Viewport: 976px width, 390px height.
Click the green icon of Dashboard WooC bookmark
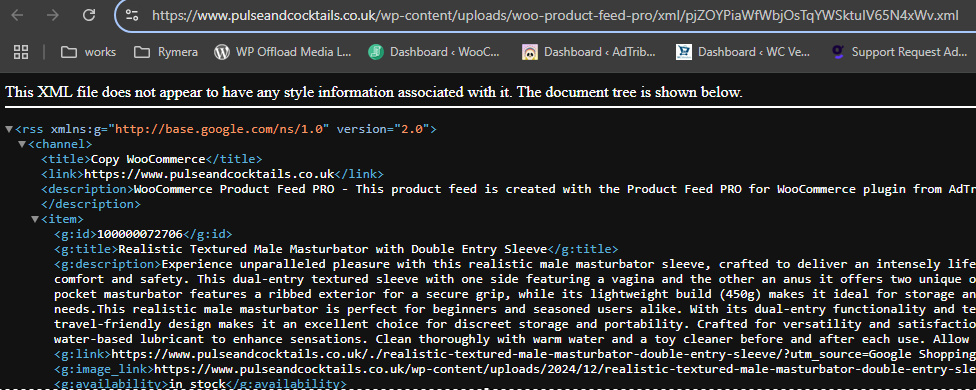[375, 52]
